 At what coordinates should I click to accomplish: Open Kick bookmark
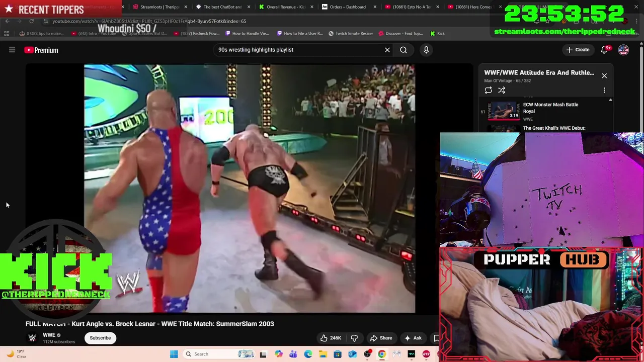coord(437,33)
